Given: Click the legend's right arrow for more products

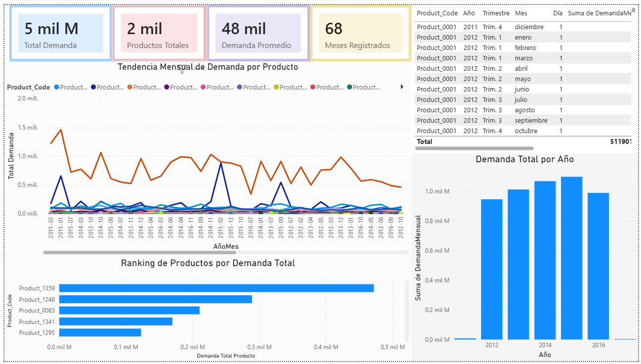Looking at the screenshot, I should pyautogui.click(x=401, y=87).
